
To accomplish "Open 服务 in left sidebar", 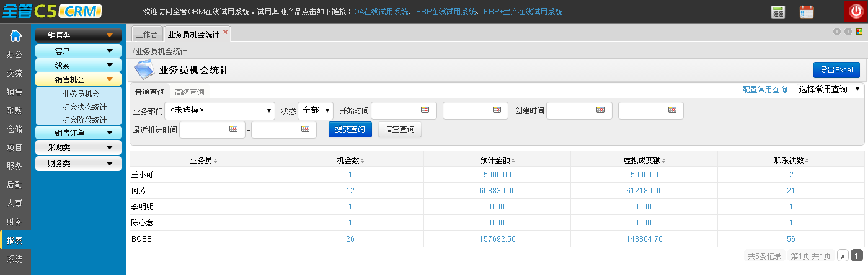I will pyautogui.click(x=15, y=166).
